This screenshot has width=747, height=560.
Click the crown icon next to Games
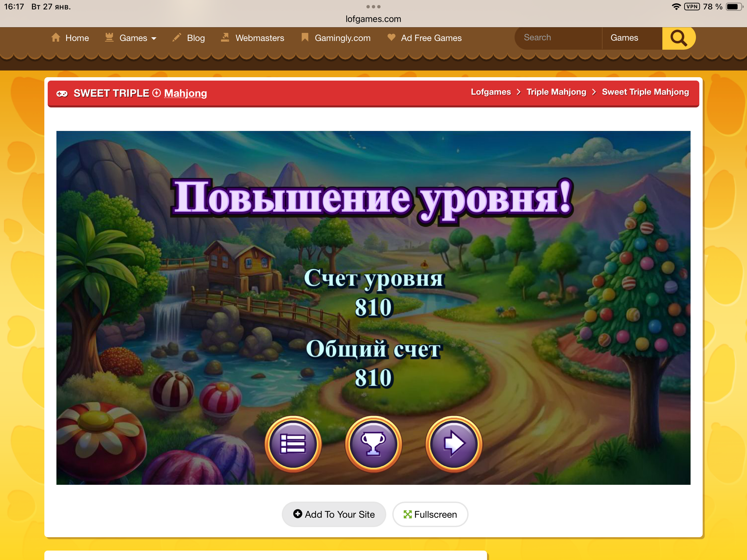[x=109, y=38]
